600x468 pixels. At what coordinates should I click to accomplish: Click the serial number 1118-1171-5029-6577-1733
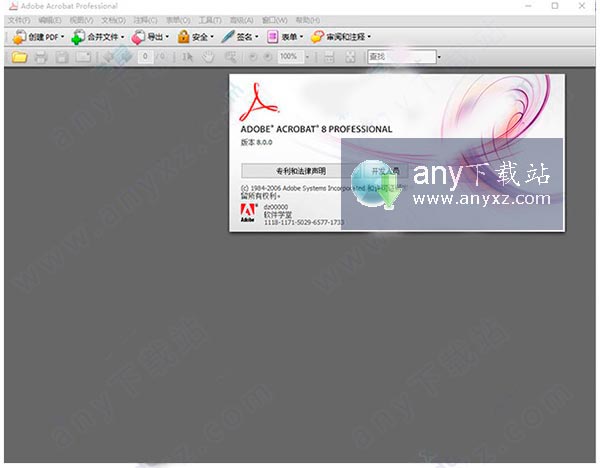tap(304, 222)
